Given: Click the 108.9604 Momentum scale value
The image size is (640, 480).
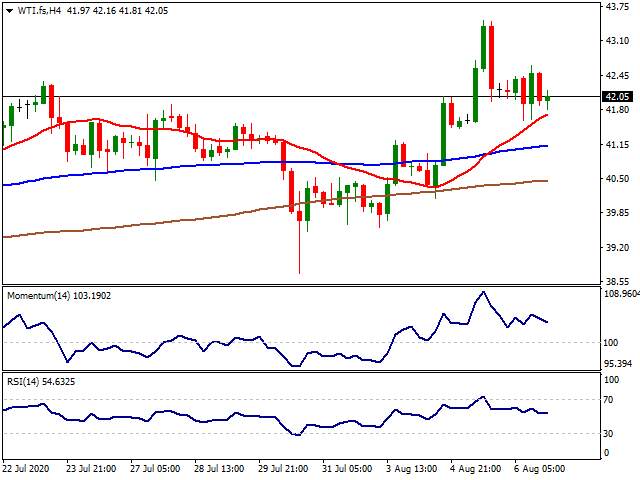Looking at the screenshot, I should point(622,293).
